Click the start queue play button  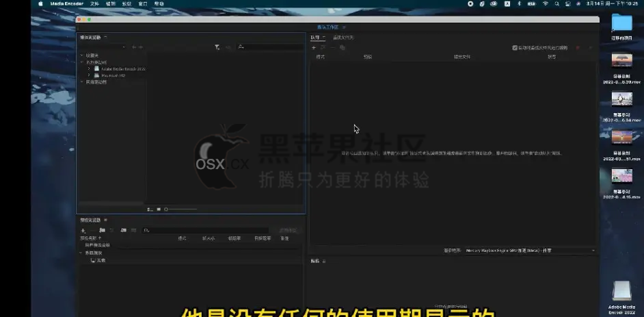[x=591, y=48]
